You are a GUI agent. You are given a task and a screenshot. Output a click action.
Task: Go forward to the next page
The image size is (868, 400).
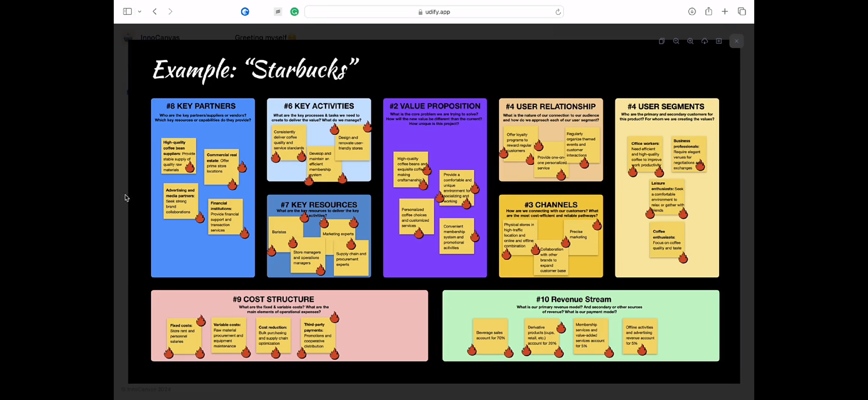[x=170, y=12]
